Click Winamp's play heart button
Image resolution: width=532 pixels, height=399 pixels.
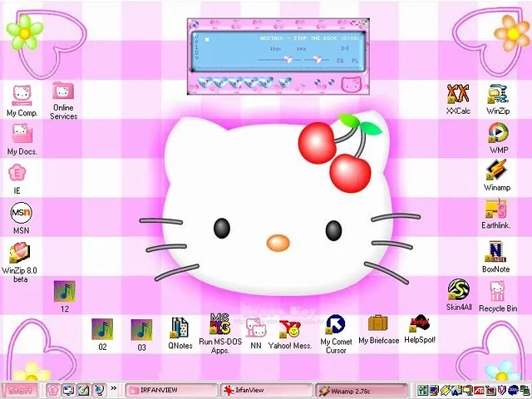220,82
